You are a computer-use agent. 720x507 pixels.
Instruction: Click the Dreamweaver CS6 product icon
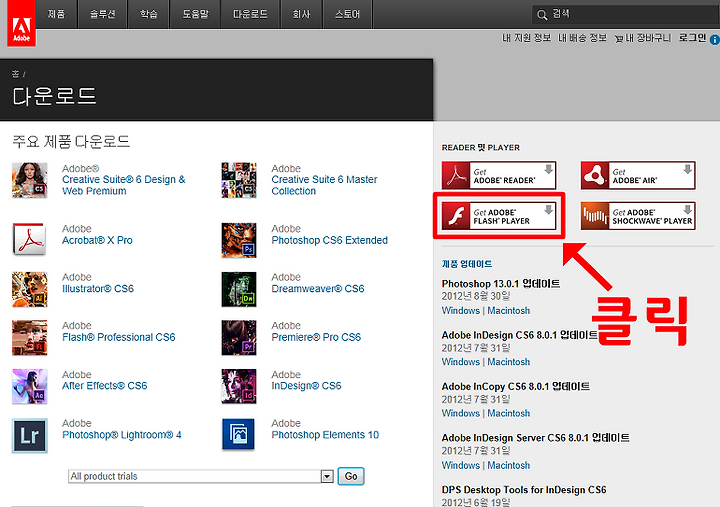click(239, 289)
